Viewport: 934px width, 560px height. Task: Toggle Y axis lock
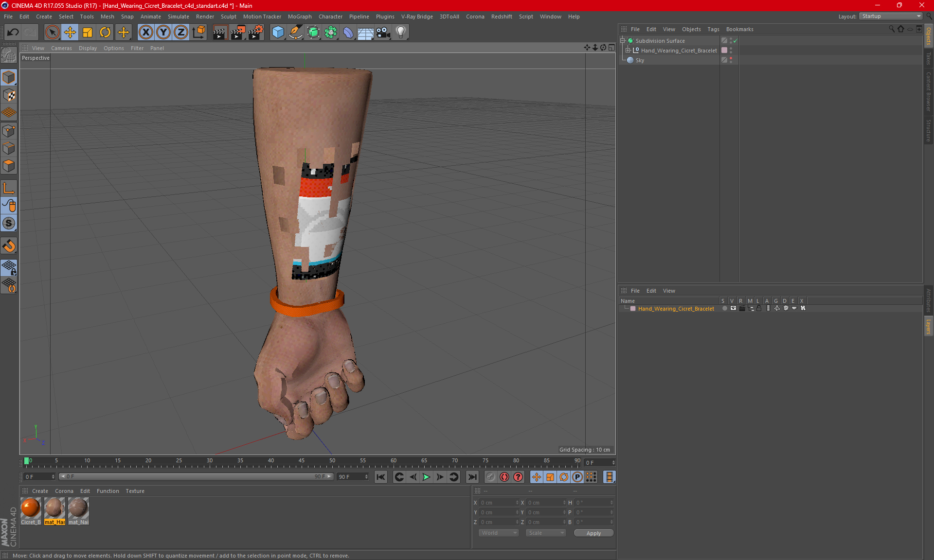point(163,33)
